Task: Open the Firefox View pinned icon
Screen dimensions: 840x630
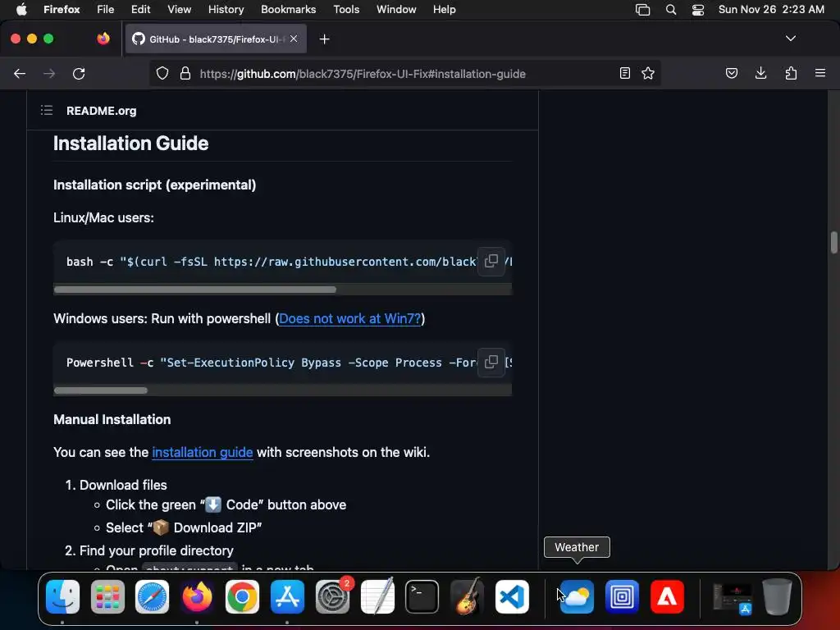Action: (103, 39)
